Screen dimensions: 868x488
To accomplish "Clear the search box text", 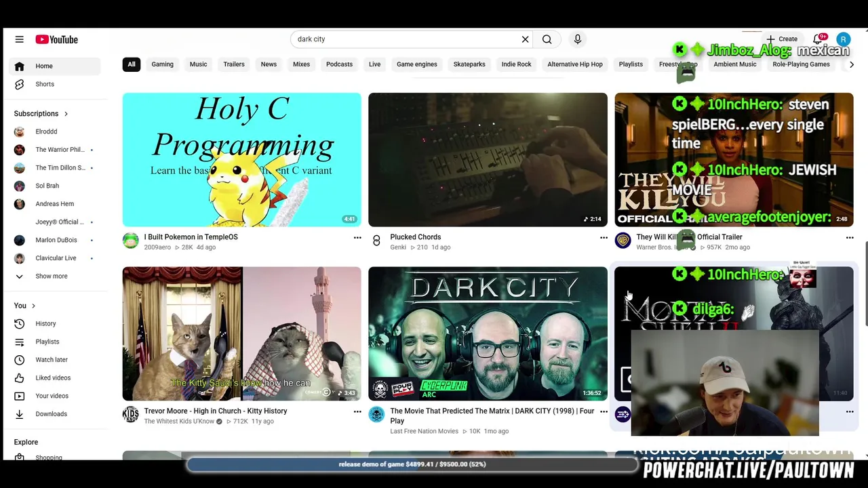I will coord(525,39).
